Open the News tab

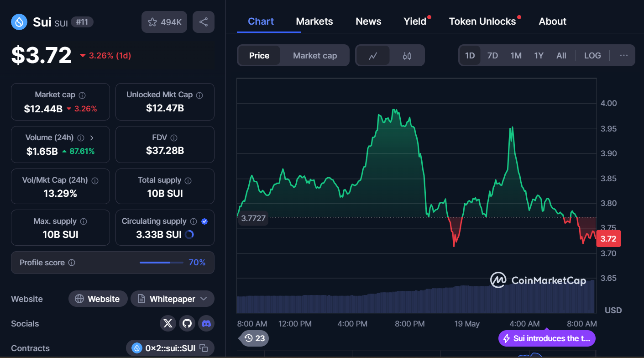tap(368, 21)
